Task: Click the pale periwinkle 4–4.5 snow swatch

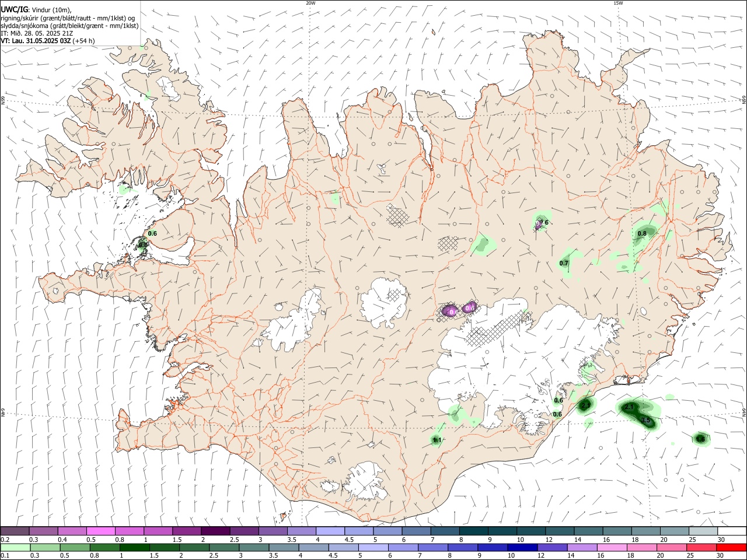Action: tap(330, 531)
